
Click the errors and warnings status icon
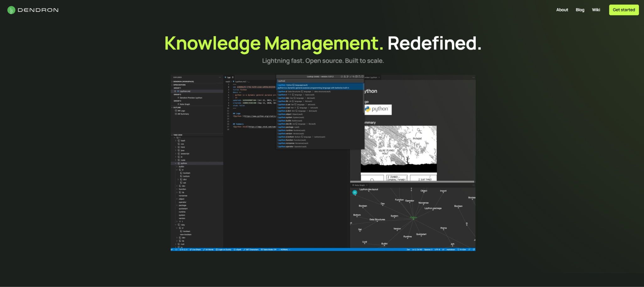(183, 250)
